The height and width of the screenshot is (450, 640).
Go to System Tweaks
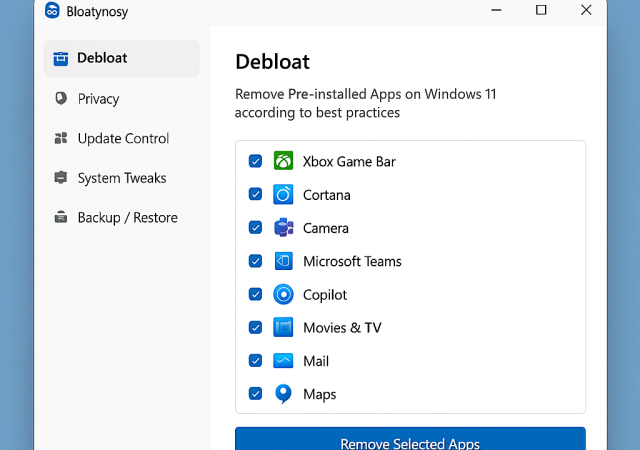(x=121, y=178)
